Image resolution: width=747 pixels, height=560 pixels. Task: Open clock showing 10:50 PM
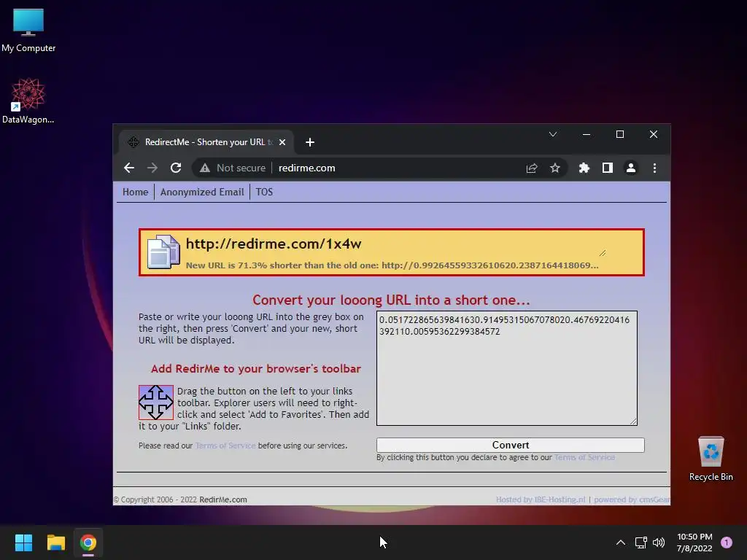click(694, 542)
